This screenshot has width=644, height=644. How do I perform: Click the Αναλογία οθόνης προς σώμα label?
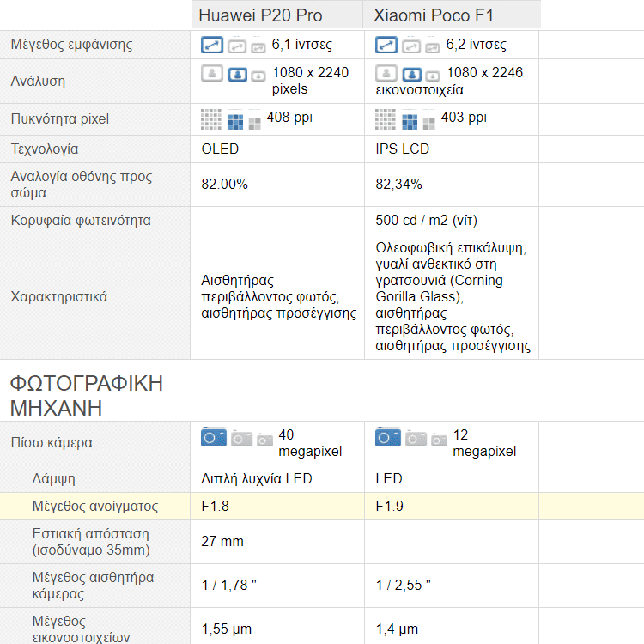(82, 185)
